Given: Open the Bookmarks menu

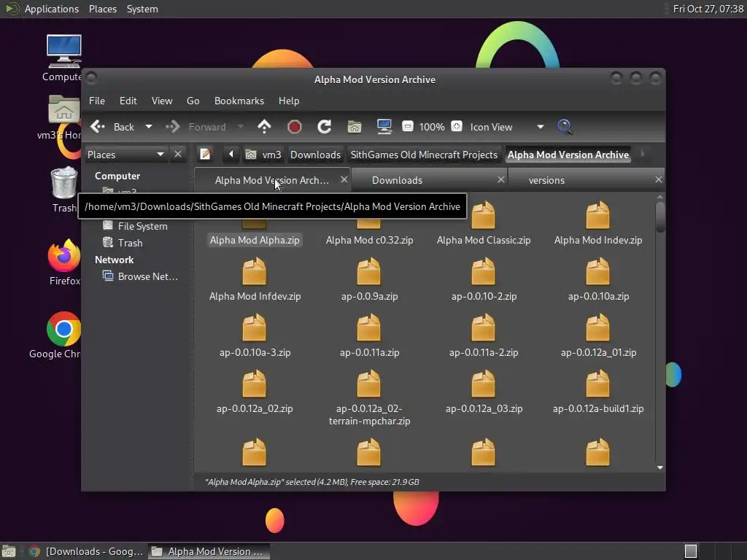Looking at the screenshot, I should point(239,101).
